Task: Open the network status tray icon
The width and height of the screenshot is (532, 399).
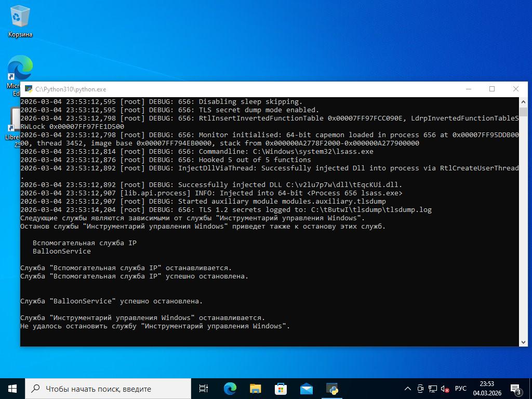Action: [x=432, y=389]
